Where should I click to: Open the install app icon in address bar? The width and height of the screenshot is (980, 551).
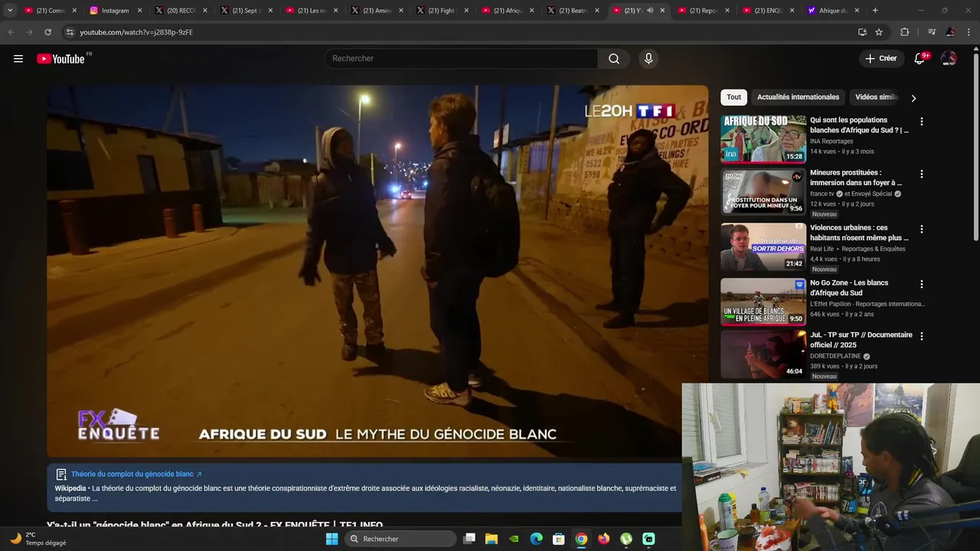[862, 32]
